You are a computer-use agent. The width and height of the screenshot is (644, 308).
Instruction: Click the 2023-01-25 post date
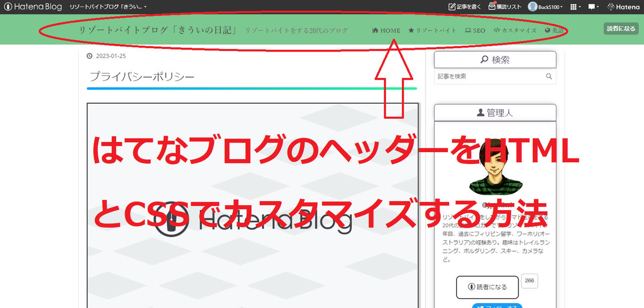(x=111, y=56)
